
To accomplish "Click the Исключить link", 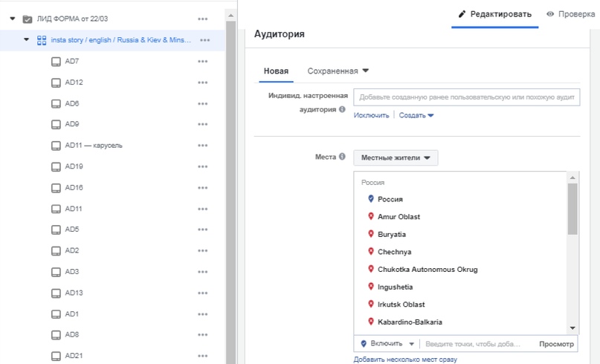I will click(x=371, y=115).
